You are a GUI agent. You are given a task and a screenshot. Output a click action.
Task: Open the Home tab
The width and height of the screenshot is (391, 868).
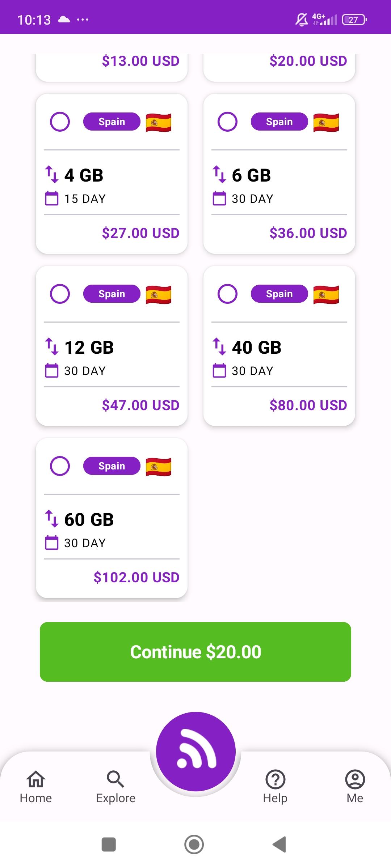[36, 787]
